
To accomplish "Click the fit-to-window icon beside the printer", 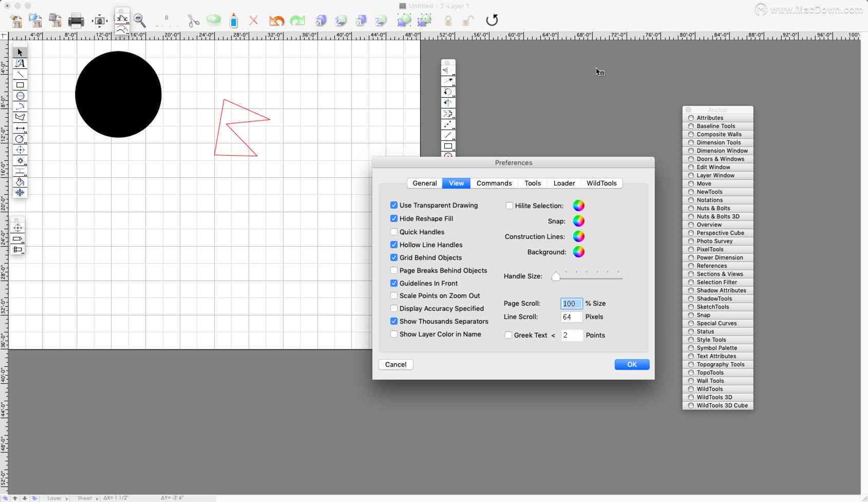I will pos(100,21).
